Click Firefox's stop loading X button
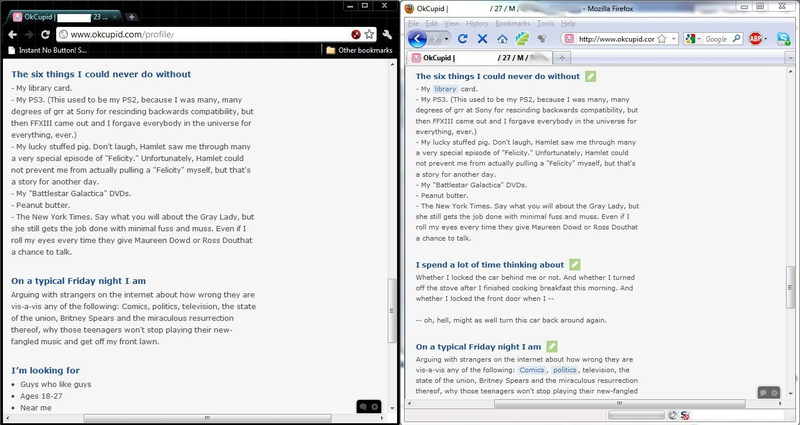 [482, 39]
